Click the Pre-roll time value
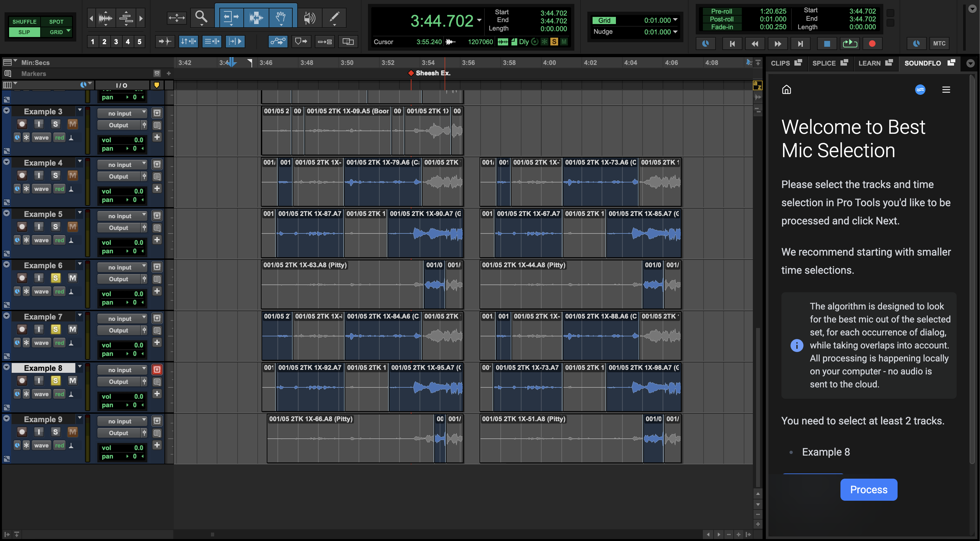Image resolution: width=980 pixels, height=541 pixels. coord(773,11)
